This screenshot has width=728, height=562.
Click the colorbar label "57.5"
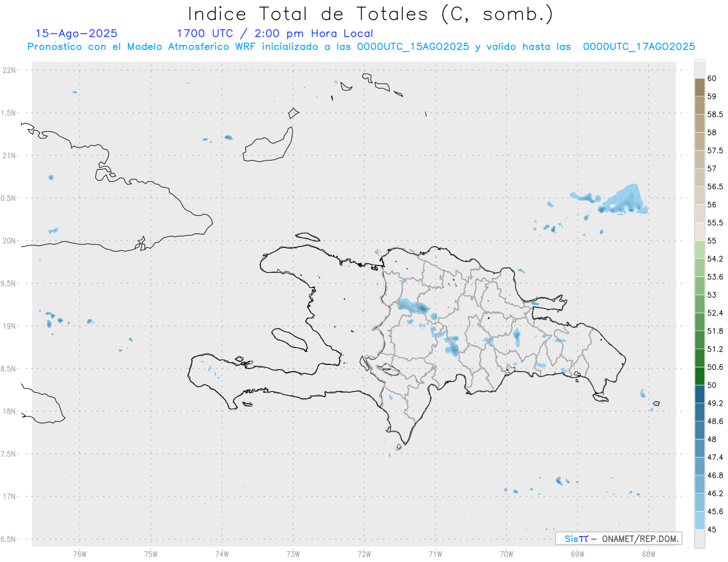click(x=715, y=150)
